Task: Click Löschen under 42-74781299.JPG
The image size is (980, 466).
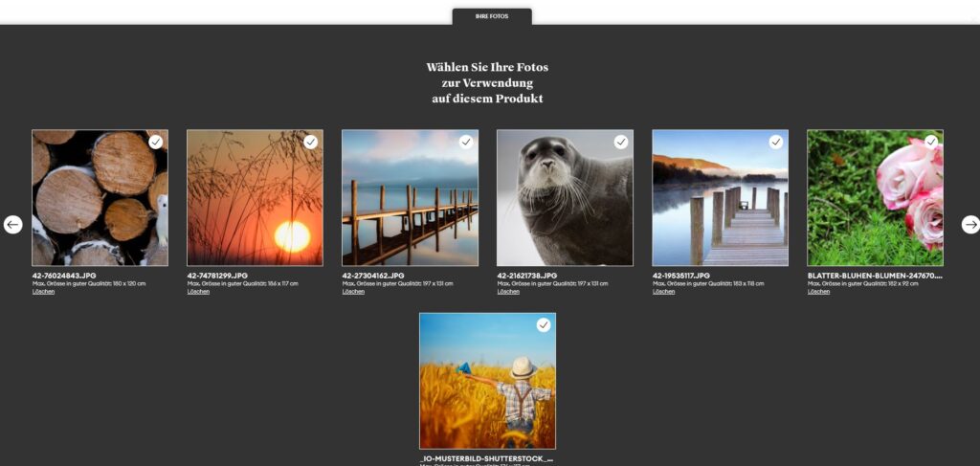Action: point(198,292)
